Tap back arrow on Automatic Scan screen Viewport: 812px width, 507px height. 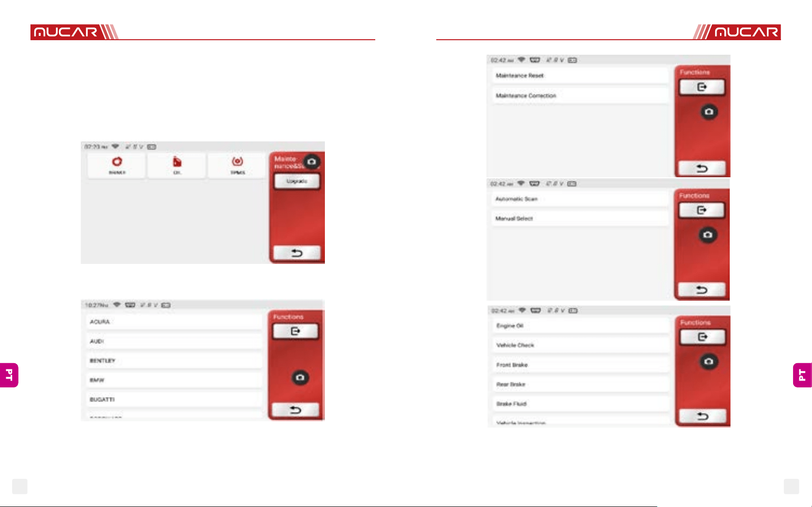coord(702,290)
